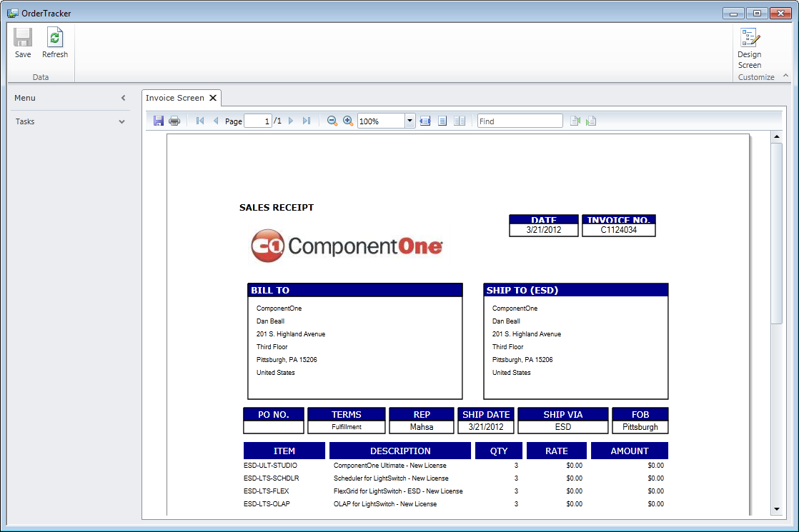The height and width of the screenshot is (532, 799).
Task: Click the 100% zoom value field
Action: (x=382, y=121)
